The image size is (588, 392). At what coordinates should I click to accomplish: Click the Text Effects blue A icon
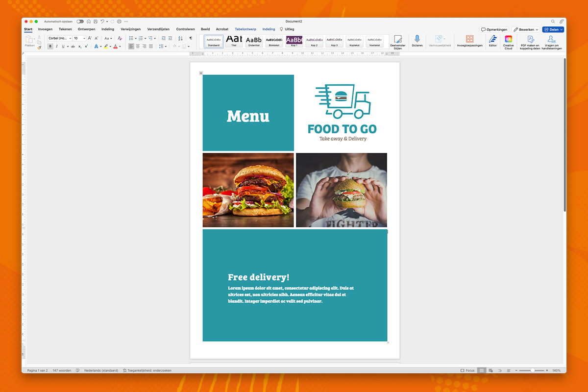[96, 47]
